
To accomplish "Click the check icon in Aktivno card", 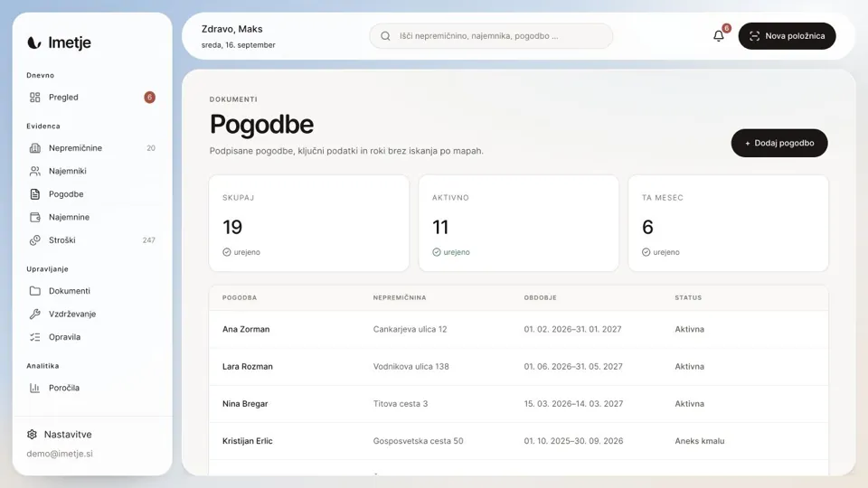I will 436,252.
